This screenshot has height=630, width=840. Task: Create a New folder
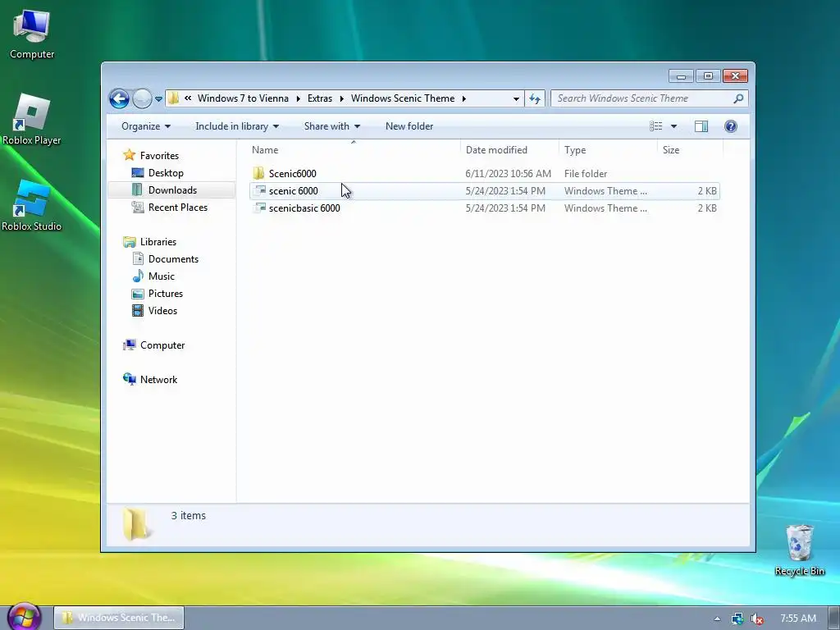pos(409,126)
